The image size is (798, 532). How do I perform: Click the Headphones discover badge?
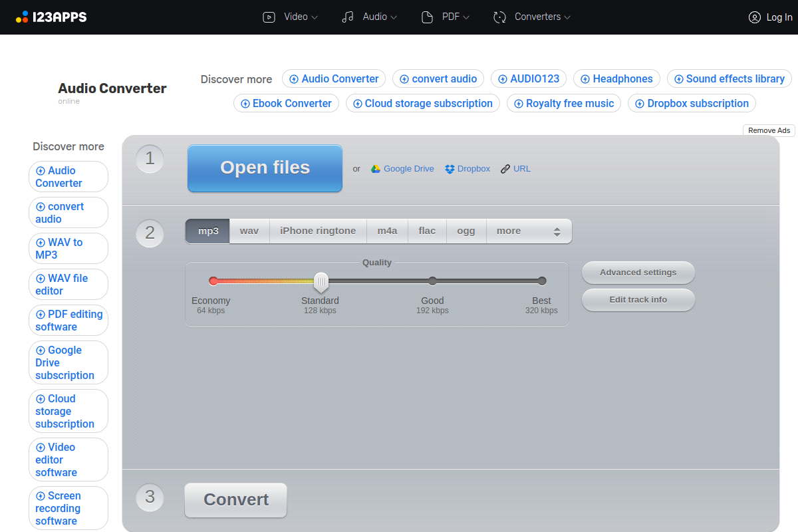tap(616, 78)
